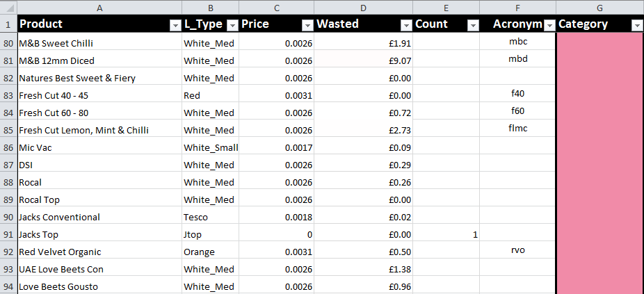Expand the Category column filter
This screenshot has height=294, width=644.
click(636, 25)
